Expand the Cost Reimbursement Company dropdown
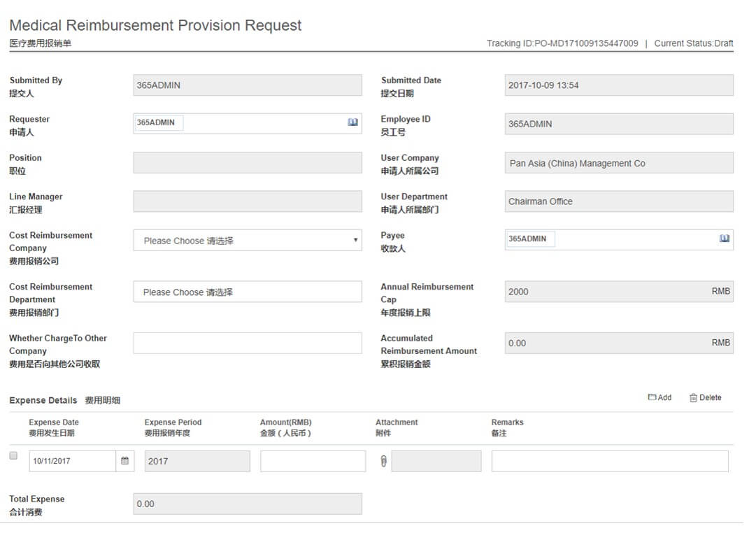The width and height of the screenshot is (756, 533). 248,240
